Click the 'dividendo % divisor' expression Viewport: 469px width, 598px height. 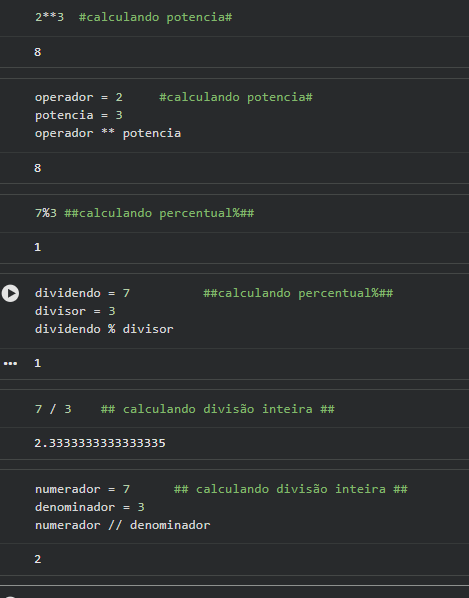click(x=104, y=329)
